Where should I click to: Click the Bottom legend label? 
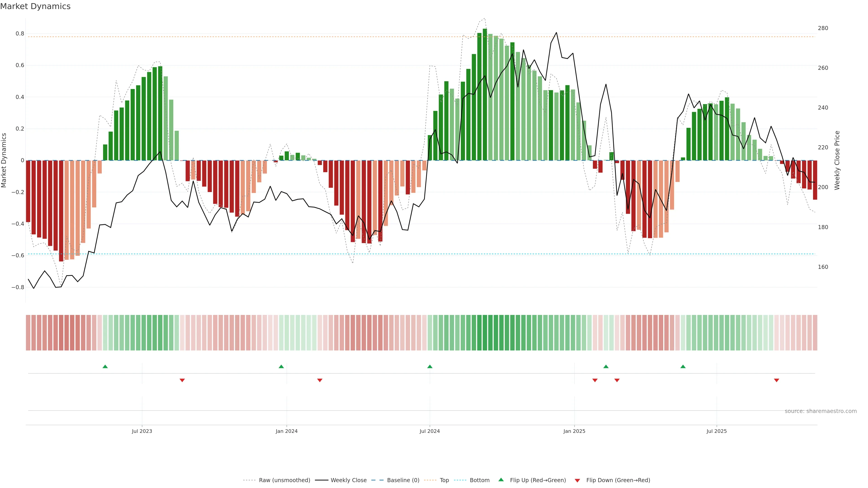[x=479, y=480]
